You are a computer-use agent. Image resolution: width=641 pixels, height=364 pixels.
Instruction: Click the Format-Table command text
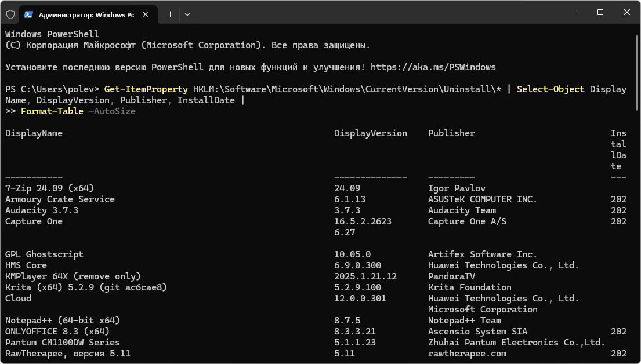[x=52, y=111]
